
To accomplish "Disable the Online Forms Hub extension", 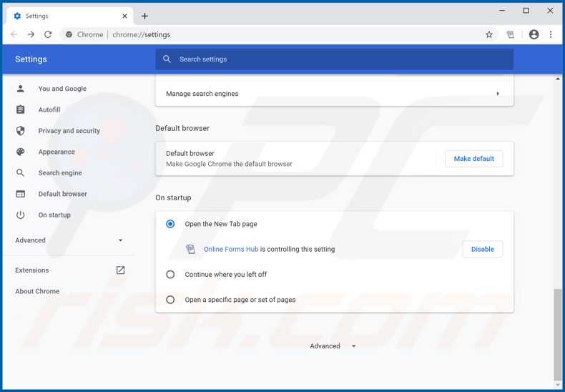I will click(483, 249).
